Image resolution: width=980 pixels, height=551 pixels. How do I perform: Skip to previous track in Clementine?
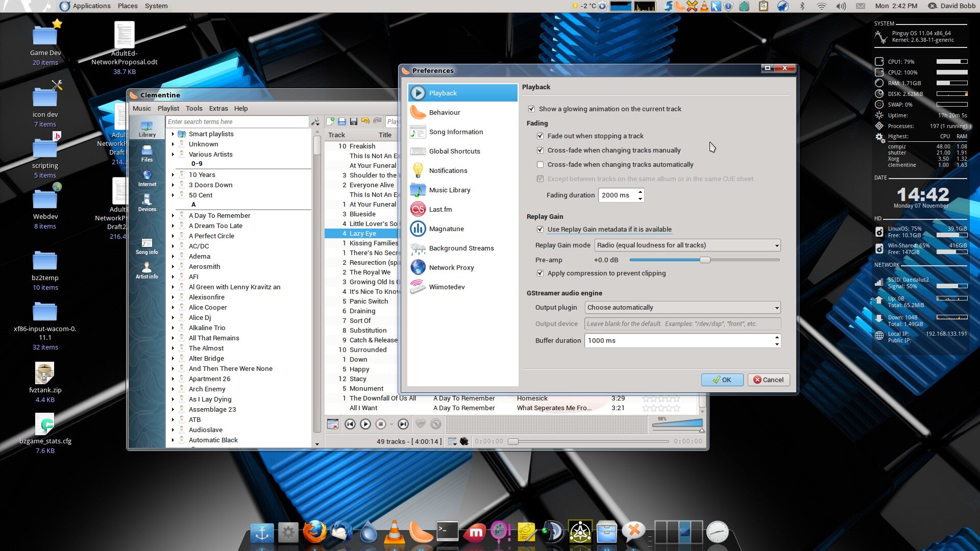pos(350,424)
